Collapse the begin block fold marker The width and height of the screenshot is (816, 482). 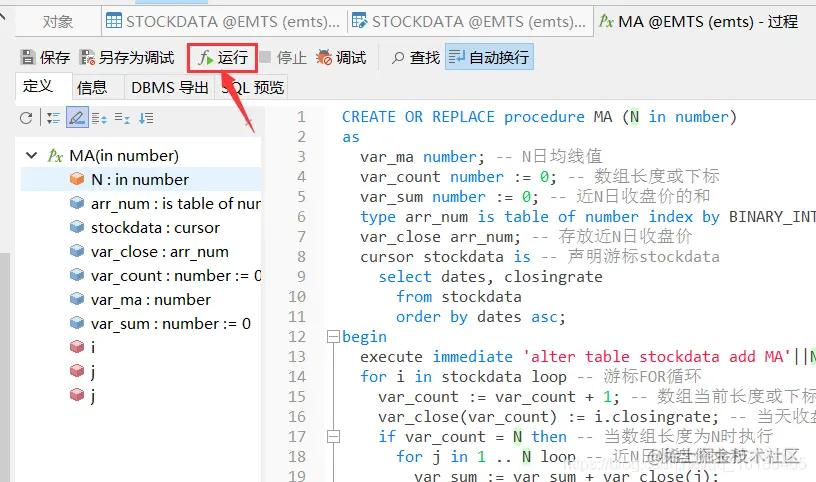(333, 337)
